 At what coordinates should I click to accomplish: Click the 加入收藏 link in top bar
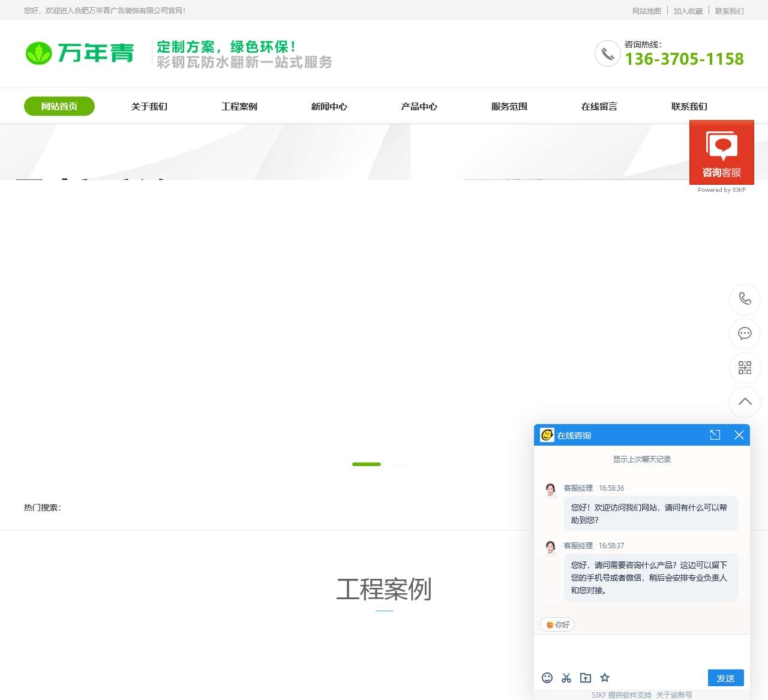pos(688,11)
